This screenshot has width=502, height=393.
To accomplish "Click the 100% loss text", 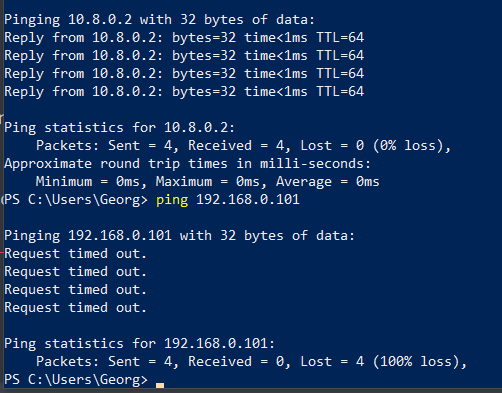I will (416, 362).
